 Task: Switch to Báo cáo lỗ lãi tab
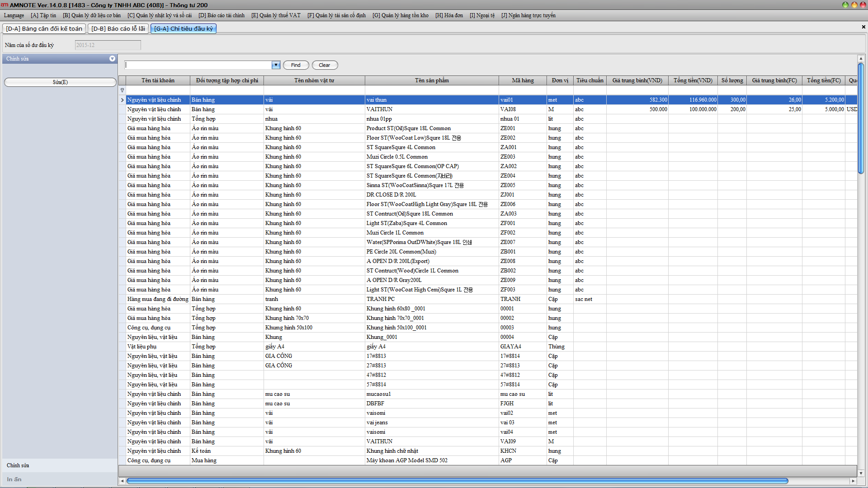point(118,28)
